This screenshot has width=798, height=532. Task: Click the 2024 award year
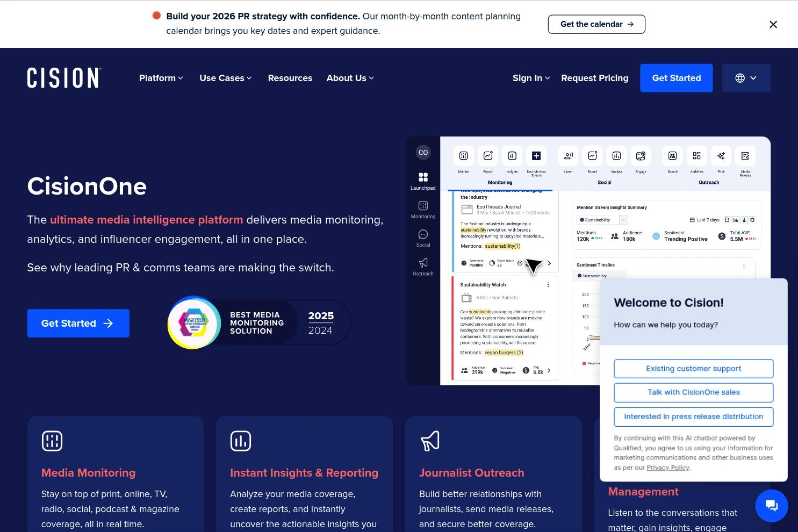coord(320,330)
